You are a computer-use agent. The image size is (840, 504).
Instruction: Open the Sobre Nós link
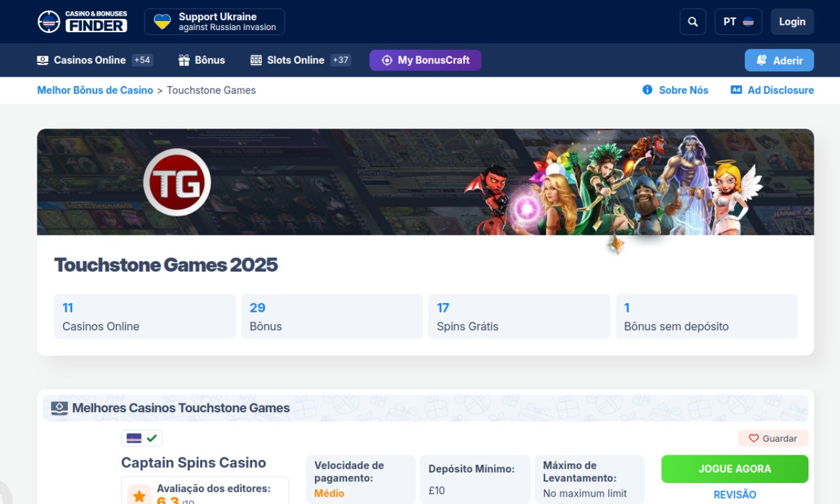pyautogui.click(x=684, y=90)
